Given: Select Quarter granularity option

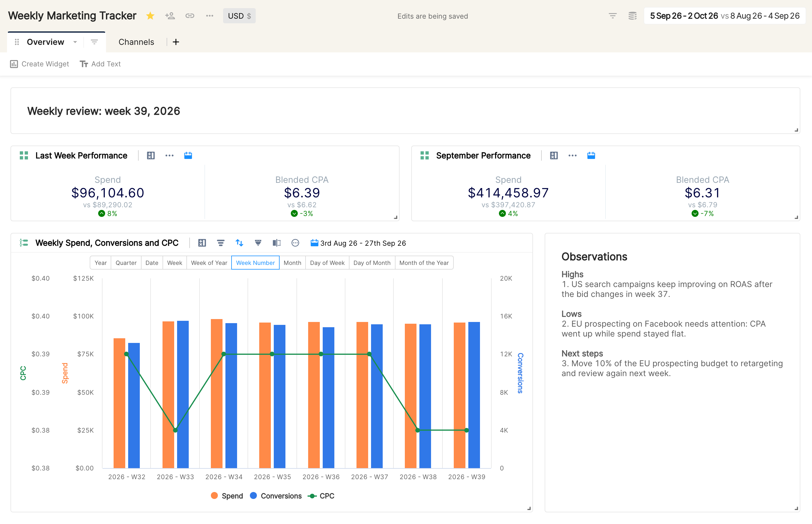Looking at the screenshot, I should [x=126, y=263].
